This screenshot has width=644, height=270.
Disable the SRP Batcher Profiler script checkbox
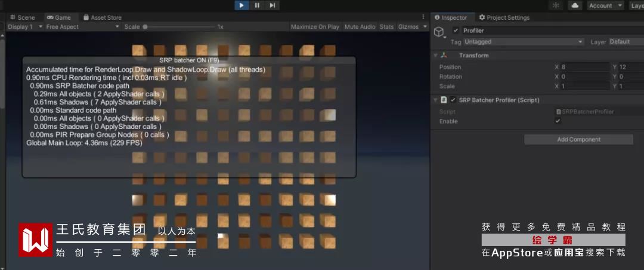[453, 100]
